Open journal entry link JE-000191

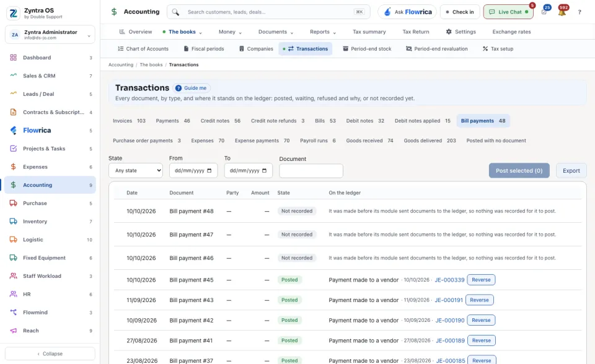[449, 300]
